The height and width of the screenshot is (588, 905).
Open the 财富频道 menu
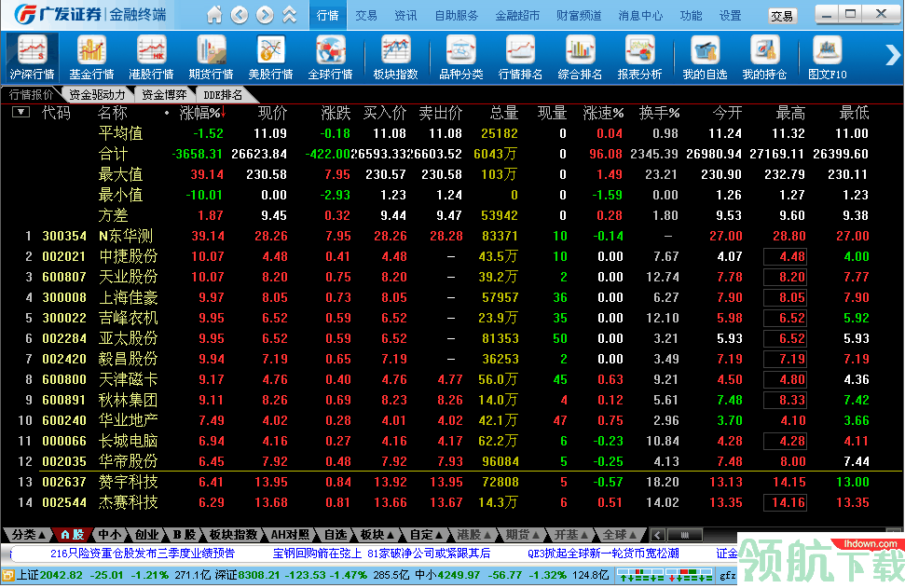click(x=579, y=16)
